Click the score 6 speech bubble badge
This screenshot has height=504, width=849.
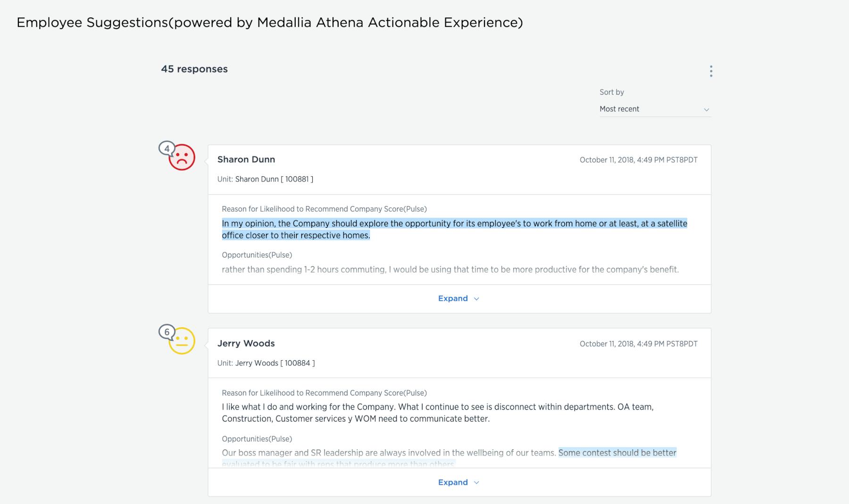tap(166, 332)
